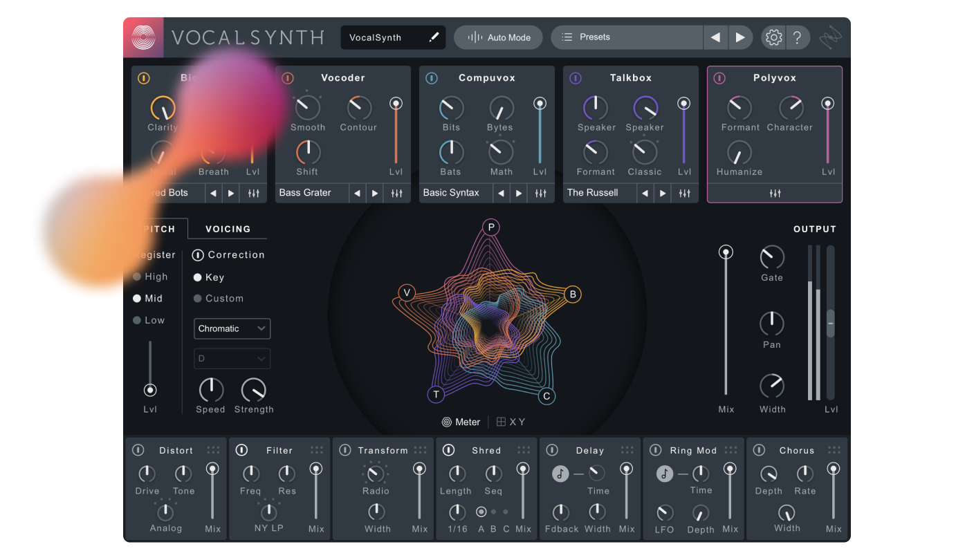Select next Compuvox preset after Basic Syntax
974x560 pixels.
tap(519, 193)
